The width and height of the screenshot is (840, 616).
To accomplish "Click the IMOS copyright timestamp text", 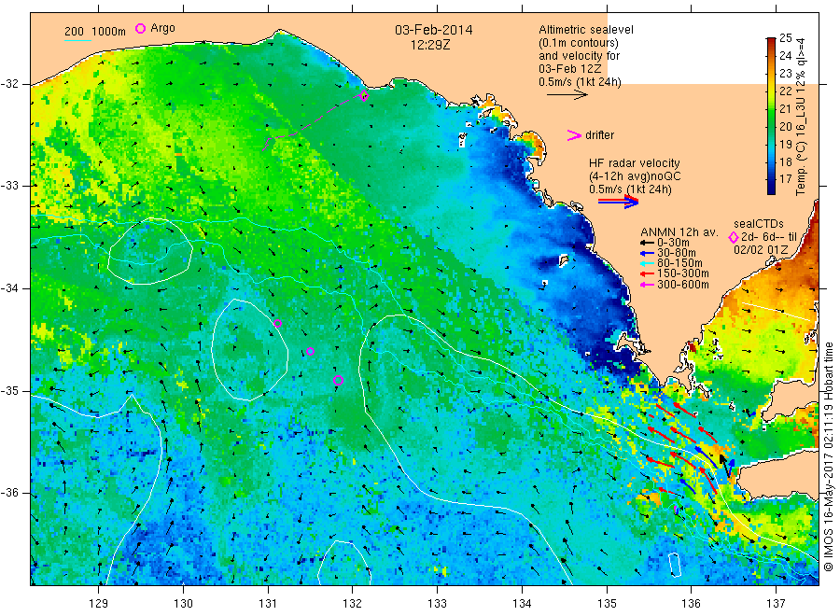I will (828, 457).
